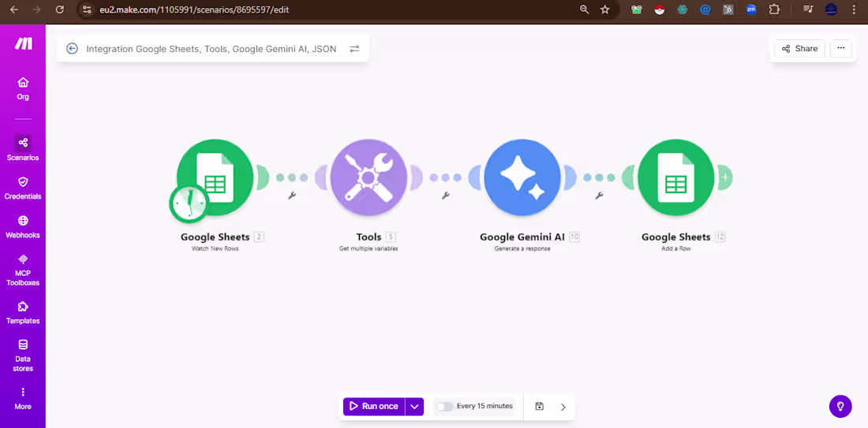Open the Run once dropdown arrow
The width and height of the screenshot is (868, 428).
pyautogui.click(x=414, y=407)
